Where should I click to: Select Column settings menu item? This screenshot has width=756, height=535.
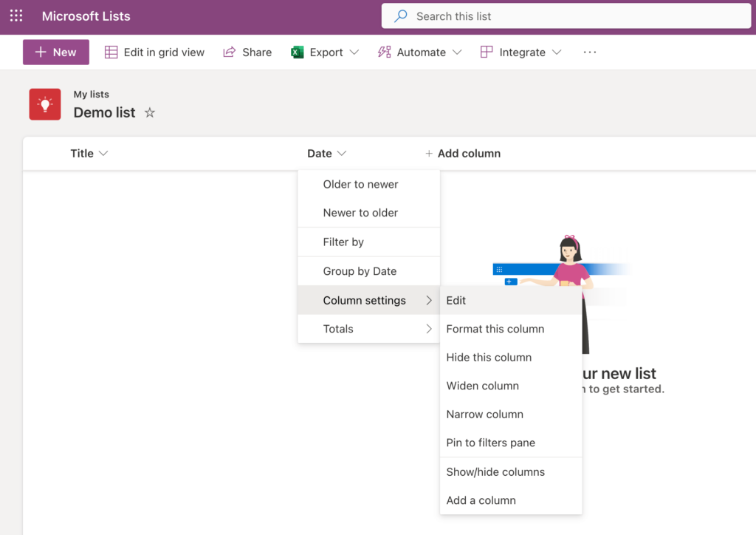click(x=369, y=301)
